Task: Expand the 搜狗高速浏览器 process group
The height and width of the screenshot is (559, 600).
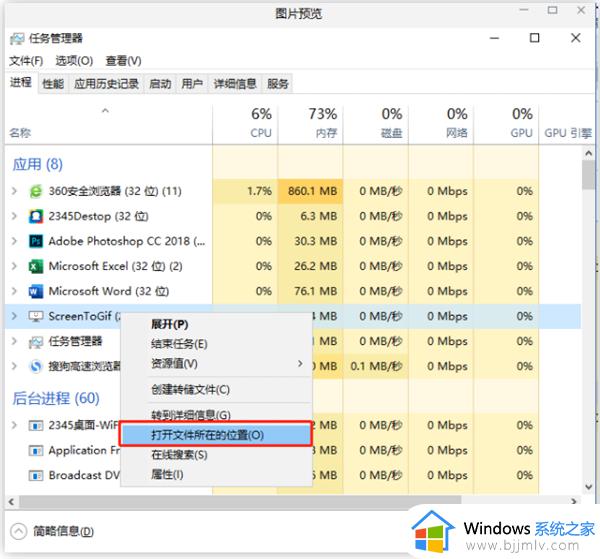Action: click(x=14, y=366)
